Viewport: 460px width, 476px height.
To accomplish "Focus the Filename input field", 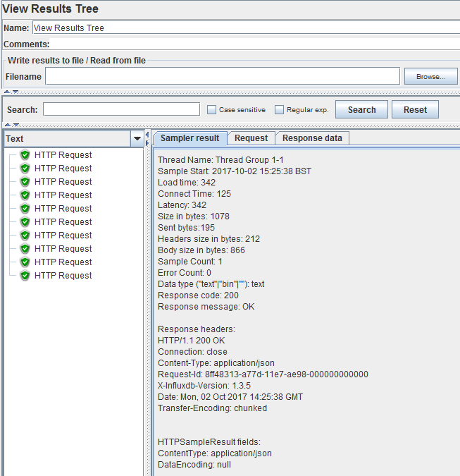I will (x=223, y=76).
